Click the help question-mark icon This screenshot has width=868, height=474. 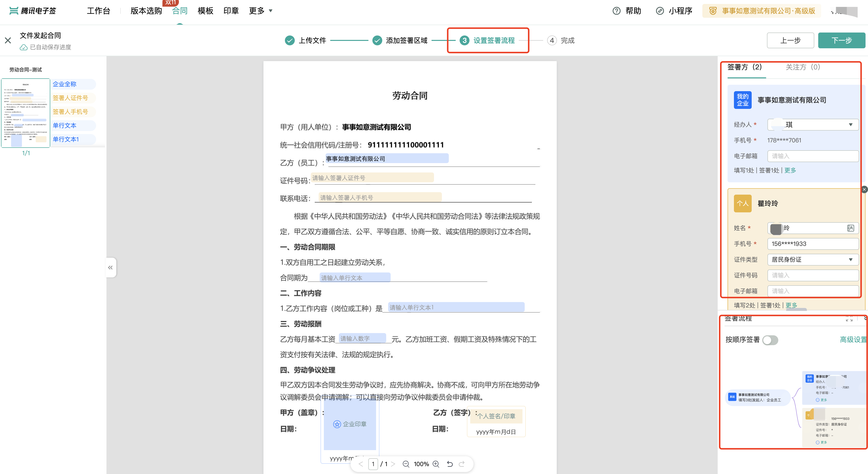pyautogui.click(x=616, y=11)
